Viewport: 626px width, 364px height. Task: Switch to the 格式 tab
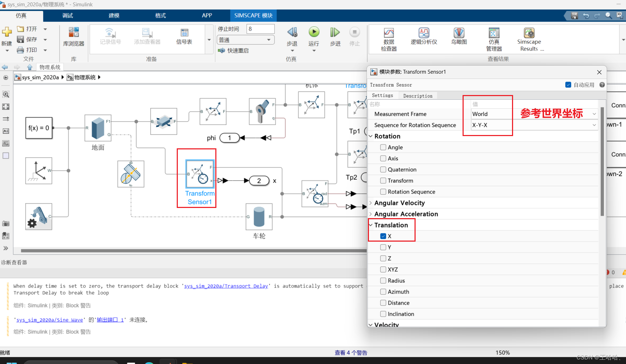tap(161, 16)
